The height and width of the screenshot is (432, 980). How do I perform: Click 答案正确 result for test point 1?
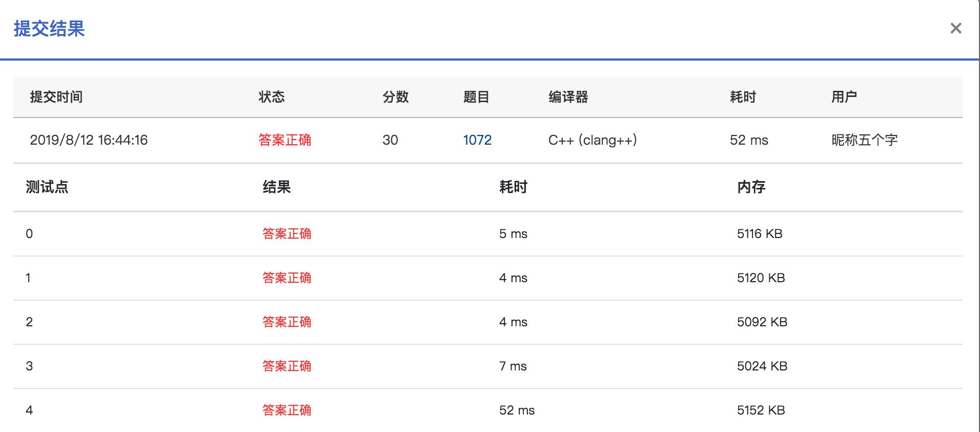[x=287, y=278]
